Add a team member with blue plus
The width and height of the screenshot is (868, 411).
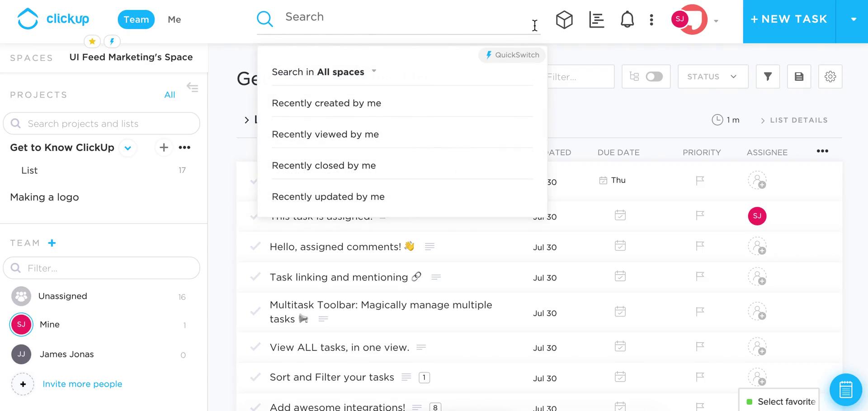coord(52,243)
